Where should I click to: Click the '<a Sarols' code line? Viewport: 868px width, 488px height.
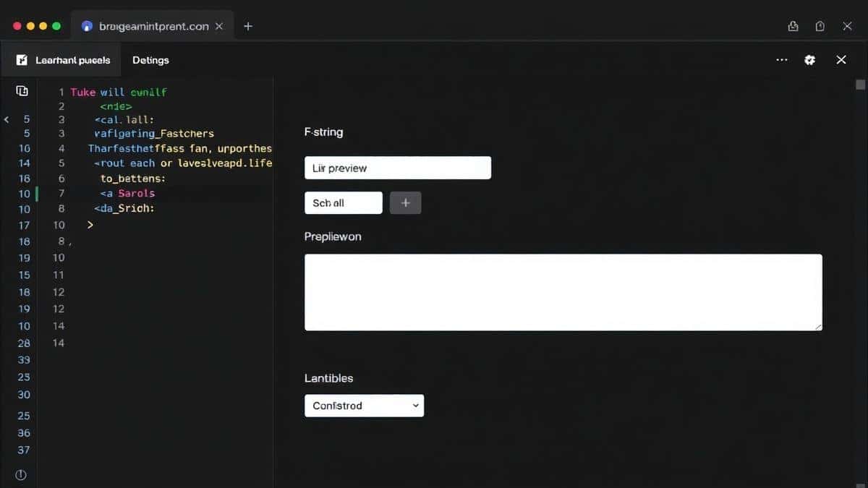pos(127,193)
